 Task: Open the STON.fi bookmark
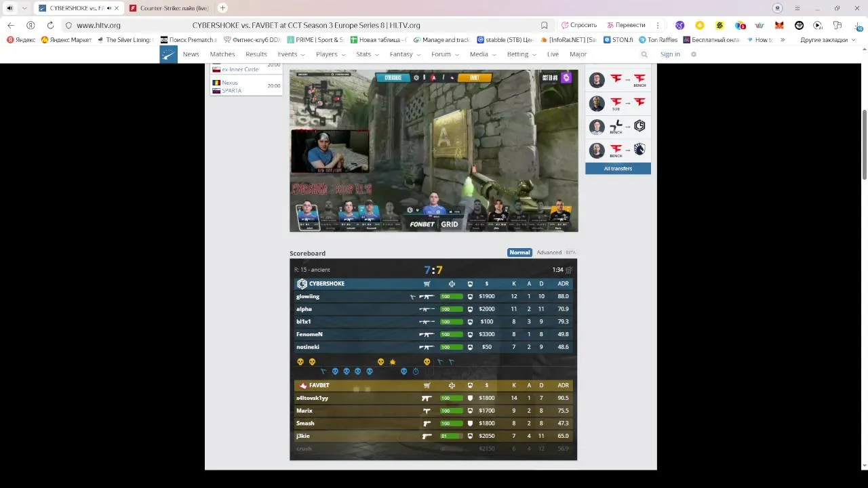coord(618,40)
